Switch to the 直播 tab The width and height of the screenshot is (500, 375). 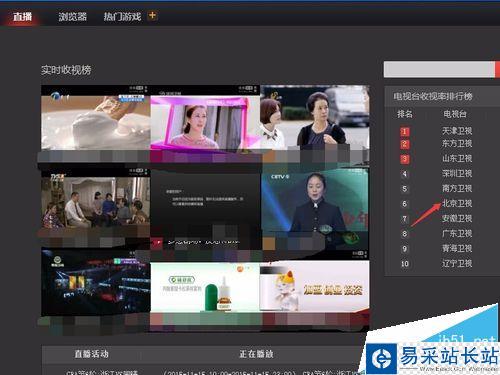click(x=22, y=16)
